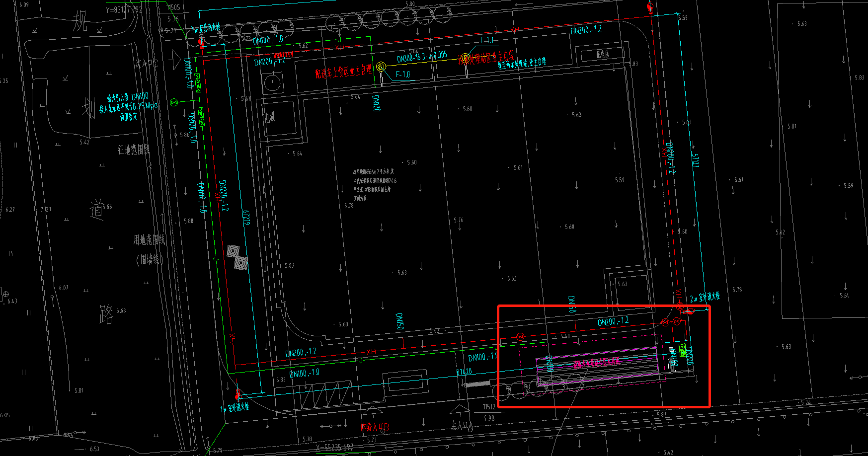
Task: Select the yellow manhole symbol labeled F-1.1
Action: pyautogui.click(x=465, y=59)
